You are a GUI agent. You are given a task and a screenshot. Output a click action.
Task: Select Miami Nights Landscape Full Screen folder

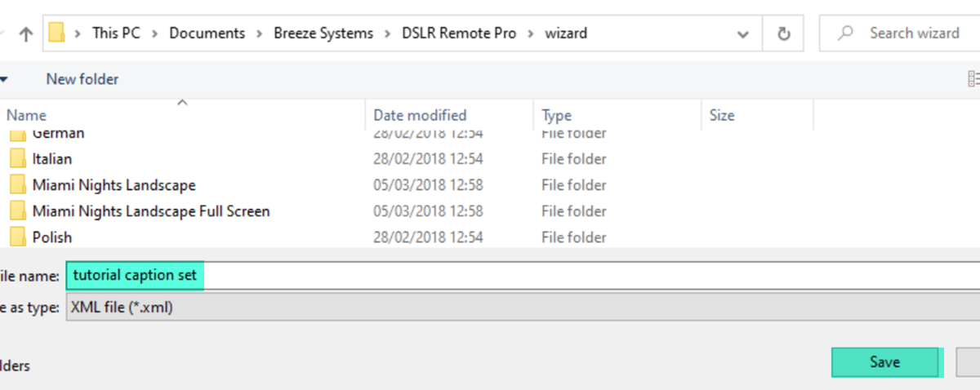pos(151,211)
